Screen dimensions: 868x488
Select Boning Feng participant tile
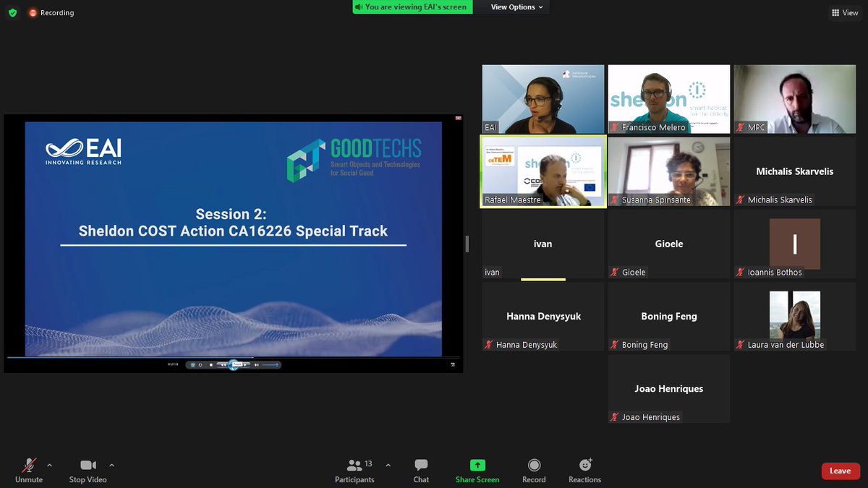[x=669, y=317]
